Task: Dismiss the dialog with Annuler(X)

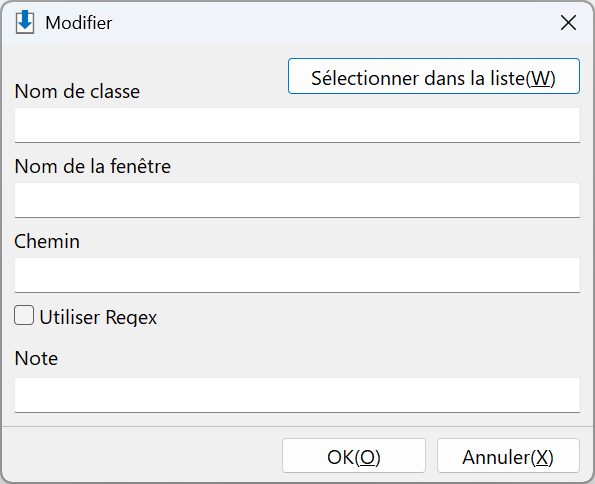Action: pos(508,456)
